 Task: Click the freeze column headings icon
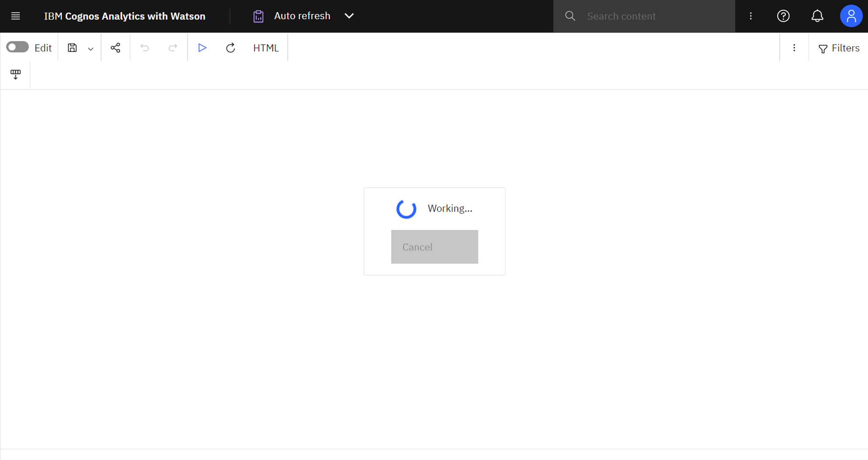tap(15, 75)
